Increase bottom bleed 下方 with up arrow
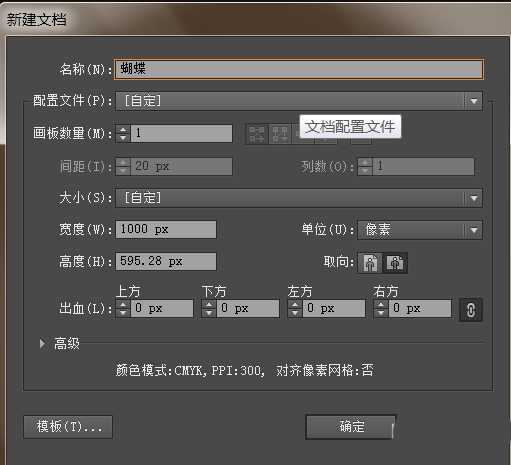511x465 pixels. pos(209,304)
